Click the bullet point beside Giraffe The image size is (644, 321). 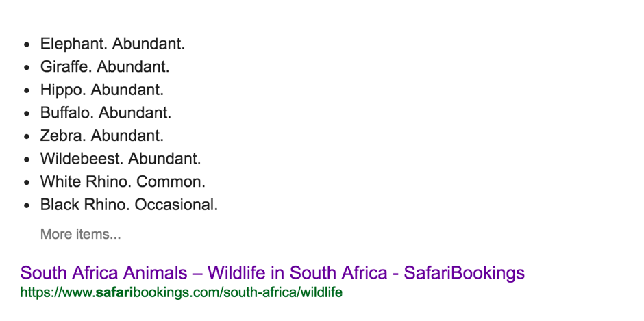coord(27,68)
